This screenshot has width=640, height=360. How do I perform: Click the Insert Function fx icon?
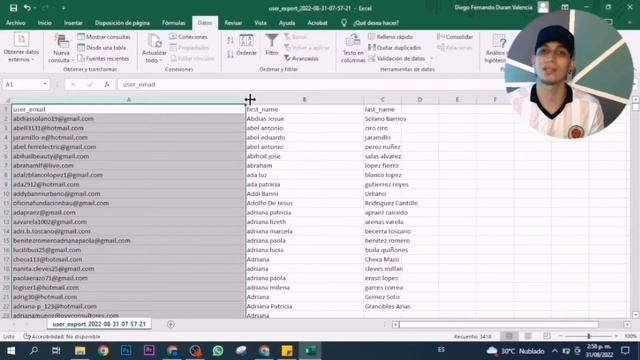[x=107, y=84]
